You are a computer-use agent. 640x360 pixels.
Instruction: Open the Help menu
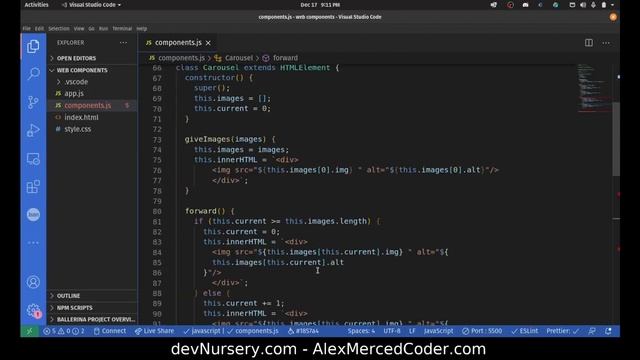tap(142, 29)
